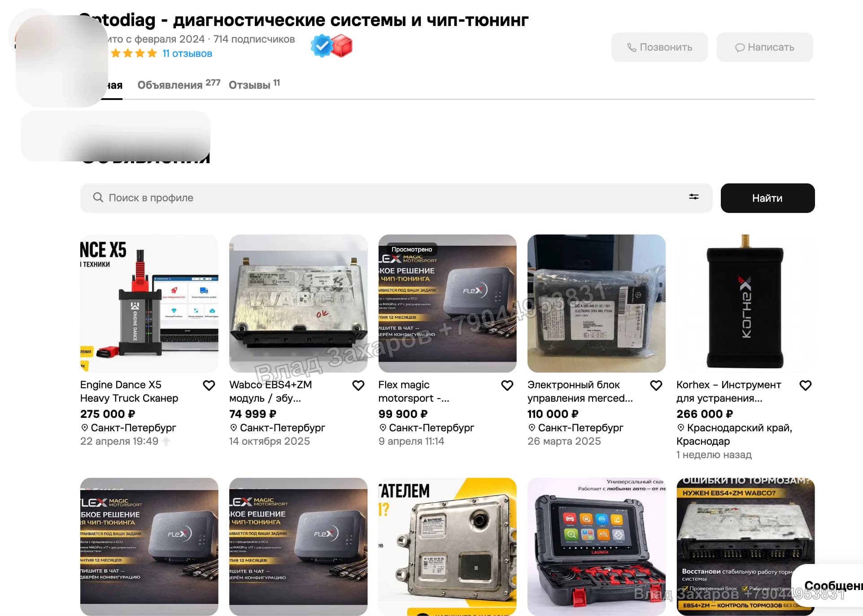Click the star rating next to reviews
Viewport: 863px width, 616px height.
point(134,53)
